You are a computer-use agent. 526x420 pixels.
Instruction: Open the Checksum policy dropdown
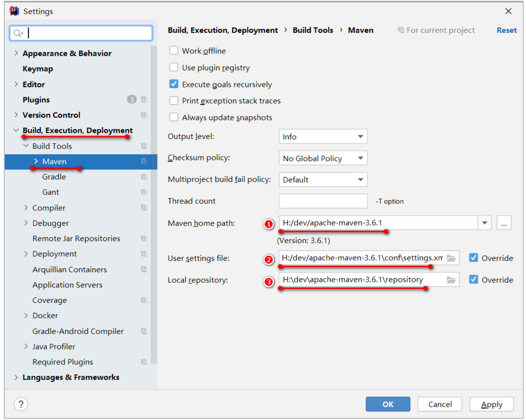pos(323,158)
